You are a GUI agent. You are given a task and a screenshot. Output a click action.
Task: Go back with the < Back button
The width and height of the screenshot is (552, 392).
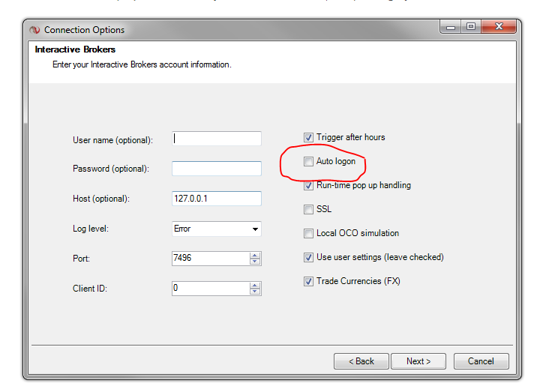pos(361,361)
